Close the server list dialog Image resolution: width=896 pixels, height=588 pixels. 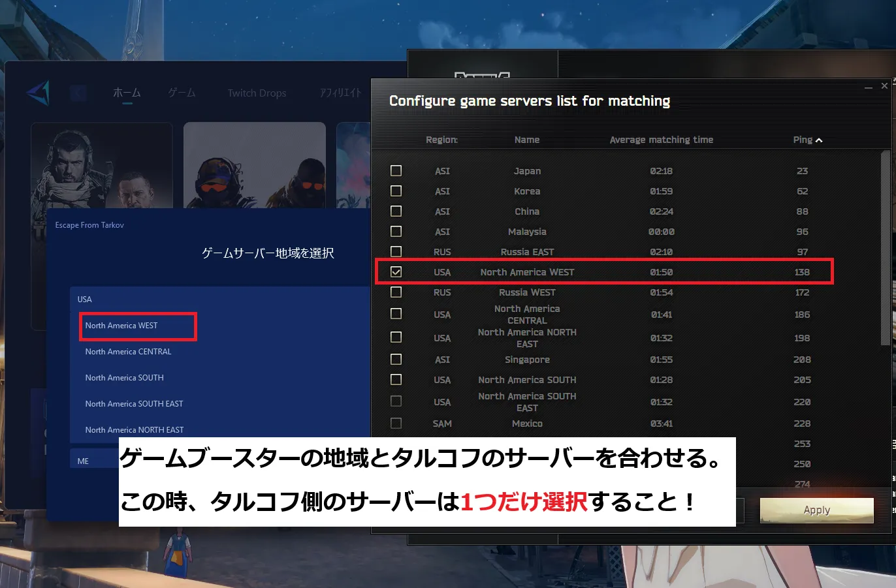884,85
